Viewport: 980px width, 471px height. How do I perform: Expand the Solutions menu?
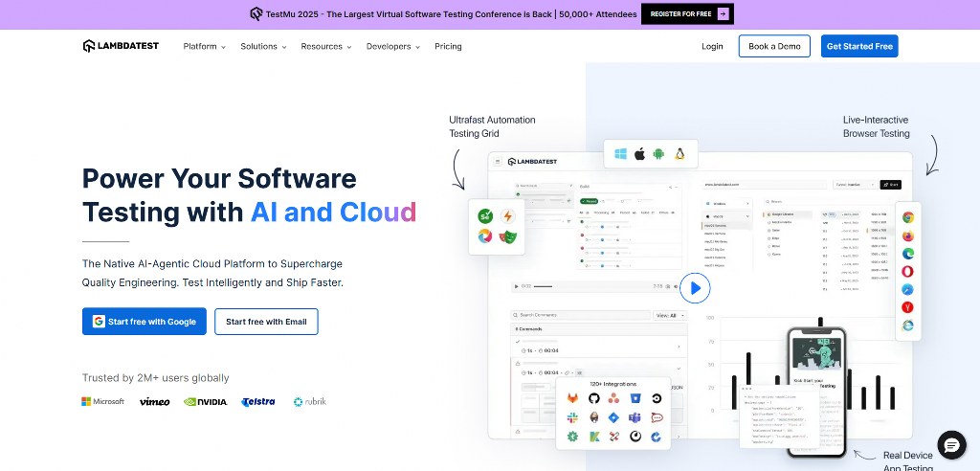pyautogui.click(x=263, y=46)
